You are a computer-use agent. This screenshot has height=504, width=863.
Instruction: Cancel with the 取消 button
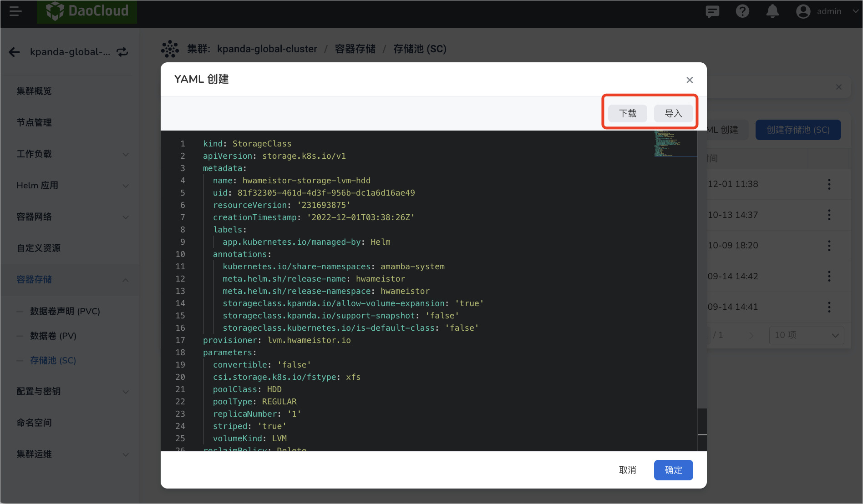coord(628,470)
